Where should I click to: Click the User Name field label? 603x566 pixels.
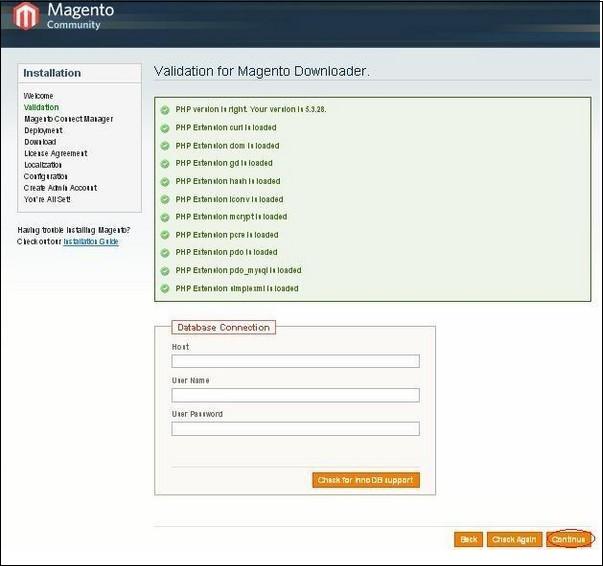coord(190,381)
